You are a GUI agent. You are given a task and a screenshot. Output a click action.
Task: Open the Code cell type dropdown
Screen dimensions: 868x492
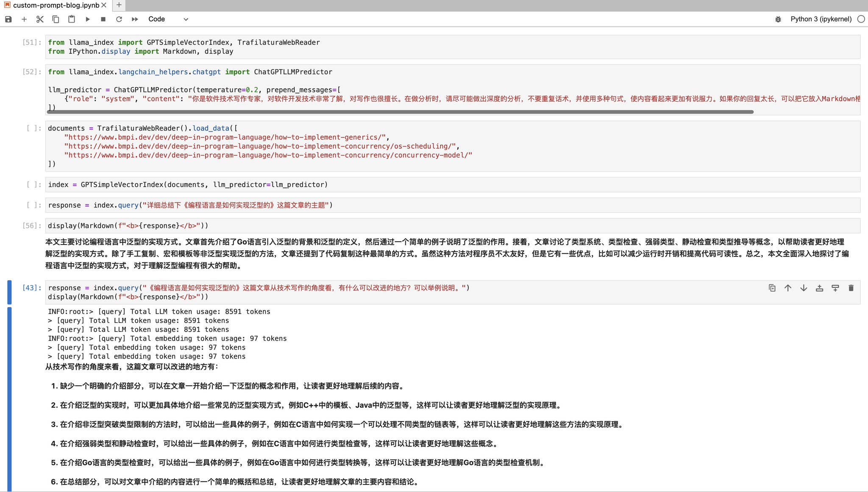(168, 19)
